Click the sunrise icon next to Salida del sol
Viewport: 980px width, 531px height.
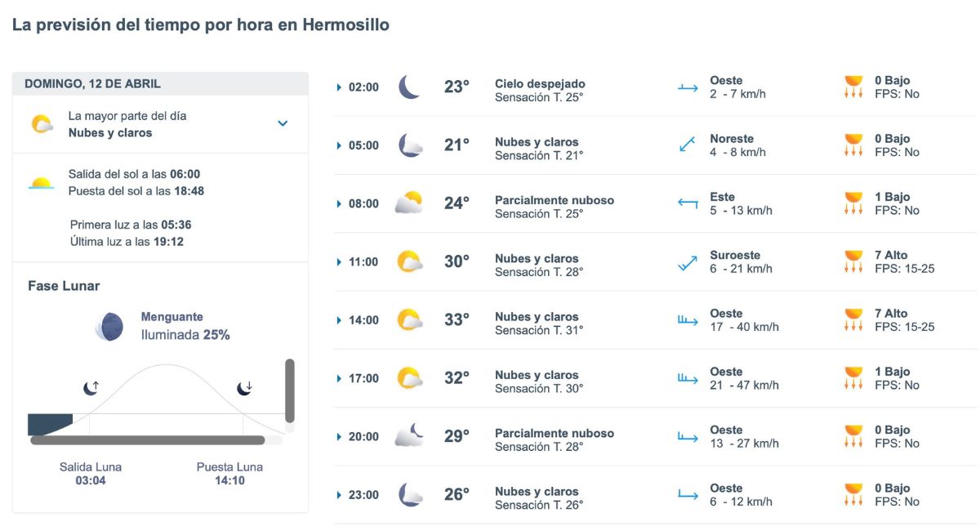pos(42,180)
